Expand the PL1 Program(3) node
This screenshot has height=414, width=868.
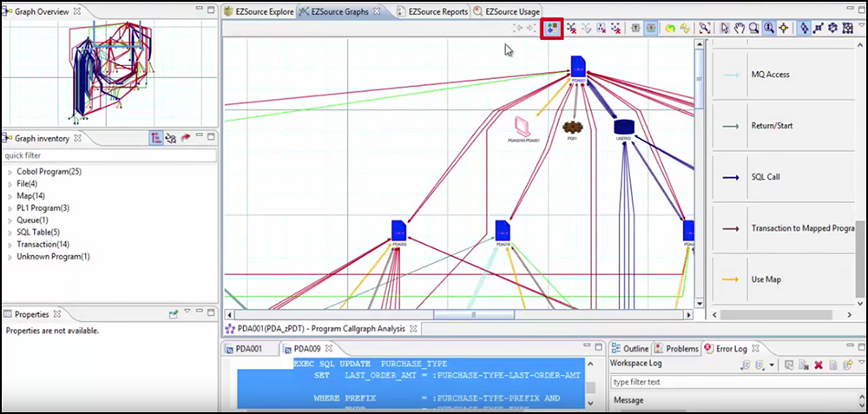10,208
